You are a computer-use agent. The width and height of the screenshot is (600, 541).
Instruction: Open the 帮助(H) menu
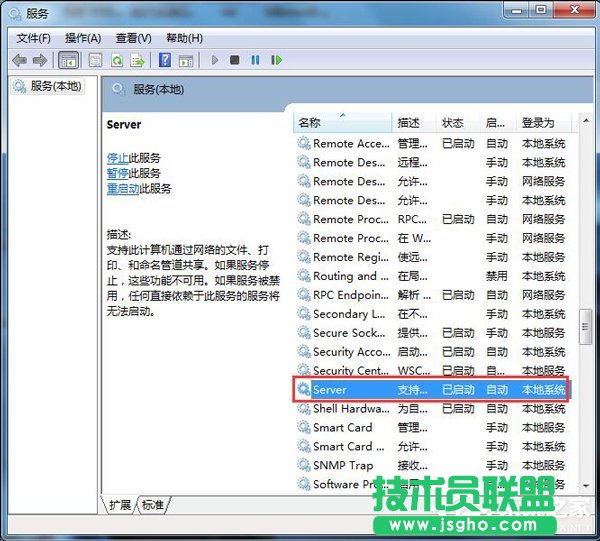click(x=184, y=38)
